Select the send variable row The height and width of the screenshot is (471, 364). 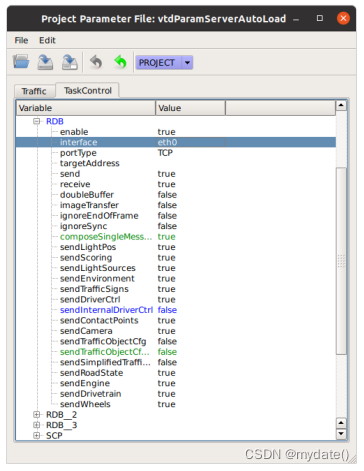(x=70, y=174)
